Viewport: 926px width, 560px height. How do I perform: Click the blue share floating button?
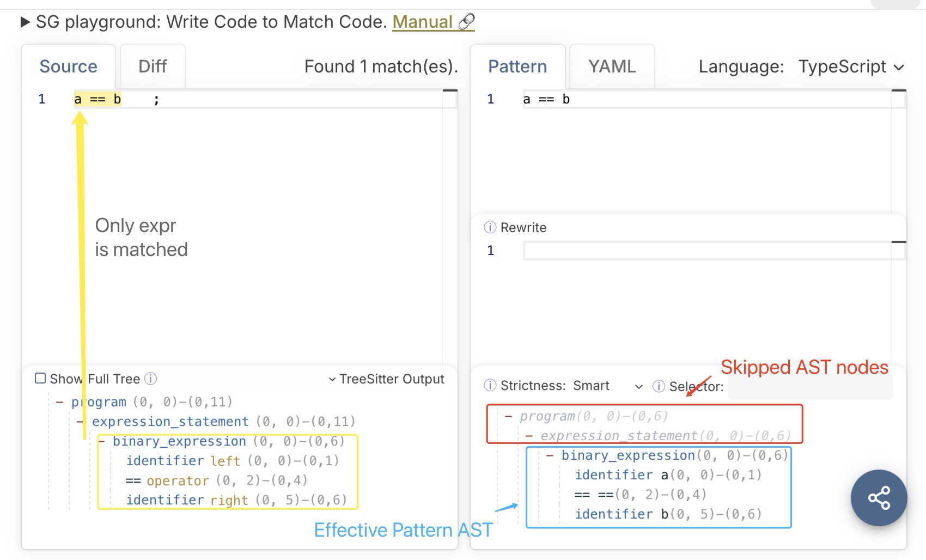click(x=879, y=498)
